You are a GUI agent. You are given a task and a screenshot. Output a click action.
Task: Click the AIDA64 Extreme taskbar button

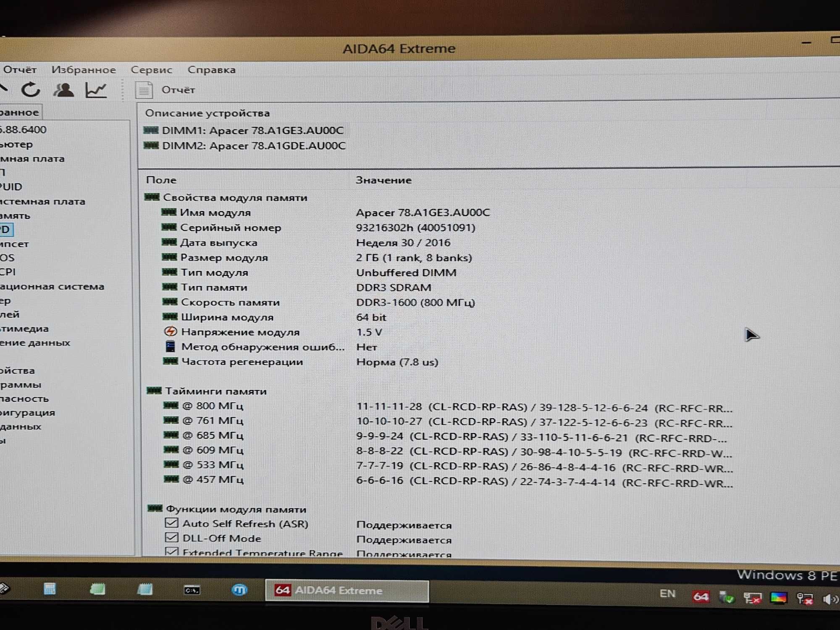[347, 590]
